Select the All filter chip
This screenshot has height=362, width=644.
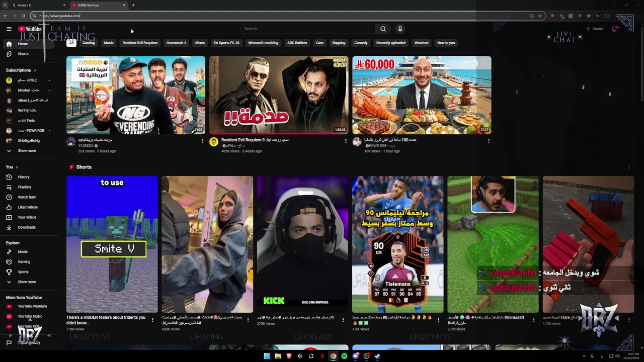71,43
